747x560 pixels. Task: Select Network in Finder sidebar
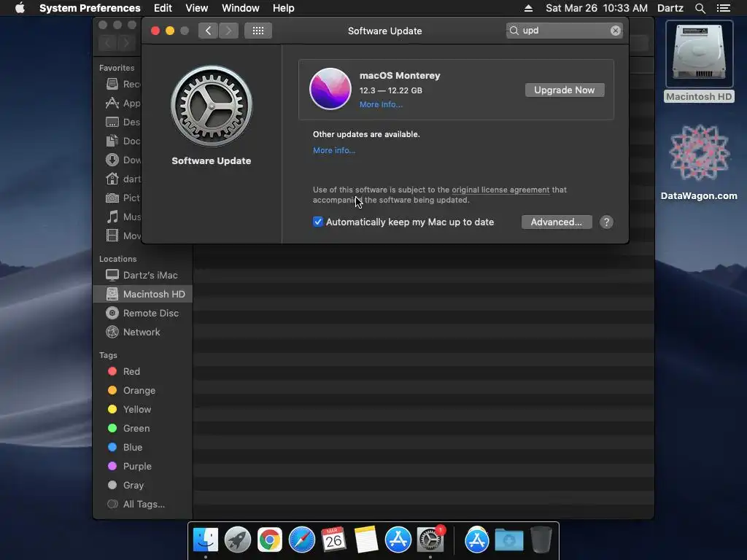tap(143, 332)
